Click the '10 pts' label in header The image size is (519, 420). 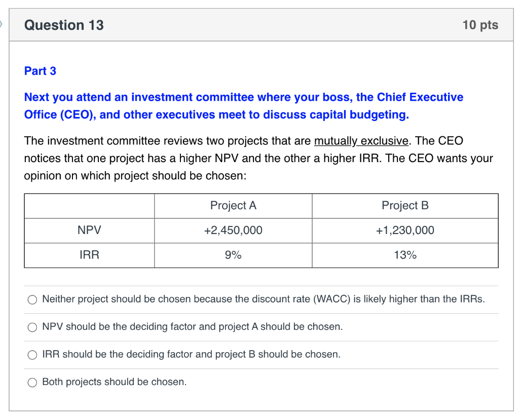[x=480, y=25]
